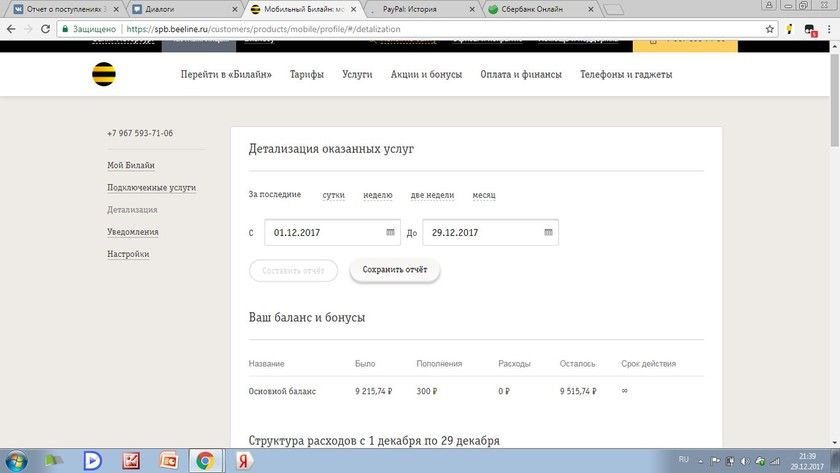
Task: Open the Chrome three-dot menu
Action: (x=829, y=29)
